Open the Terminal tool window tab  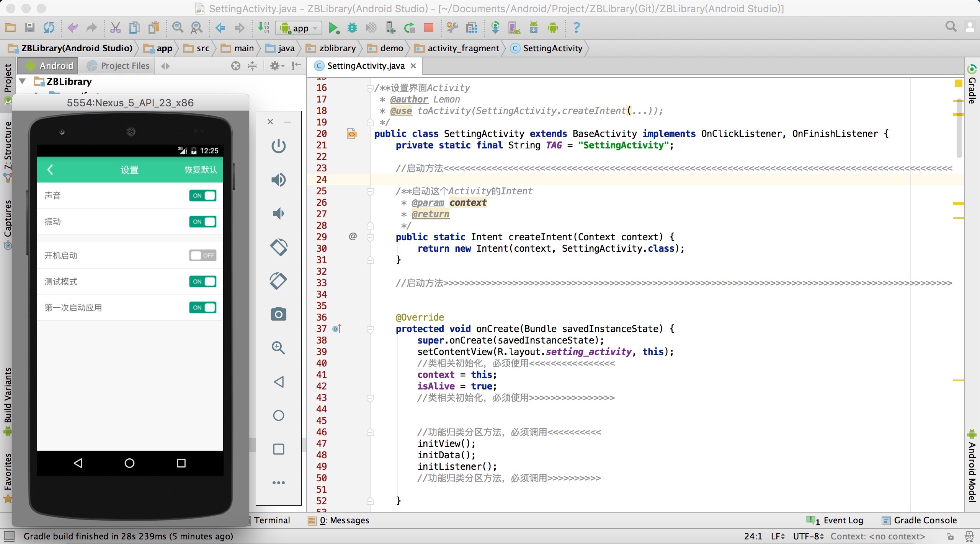[271, 520]
